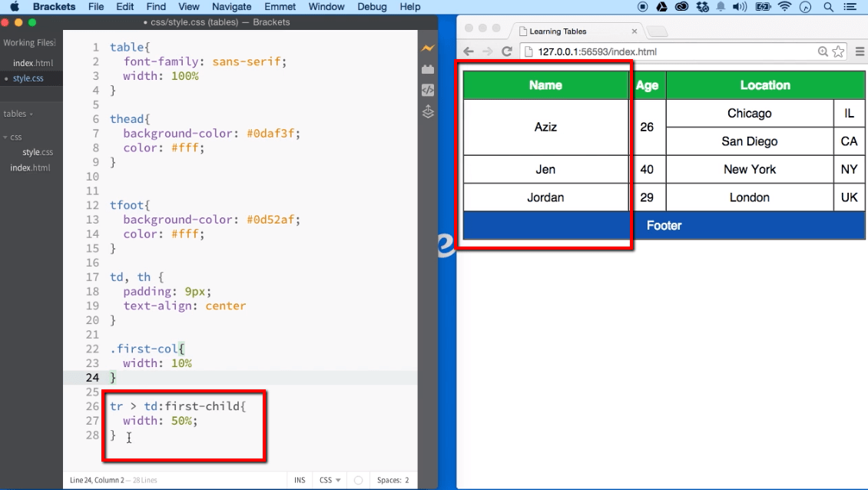Select the </> code formatting icon

pyautogui.click(x=428, y=90)
